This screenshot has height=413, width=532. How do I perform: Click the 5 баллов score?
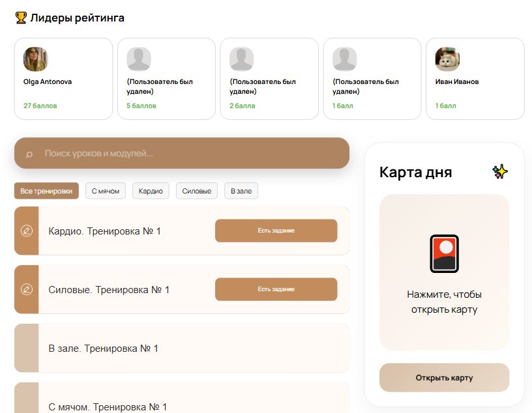point(141,106)
